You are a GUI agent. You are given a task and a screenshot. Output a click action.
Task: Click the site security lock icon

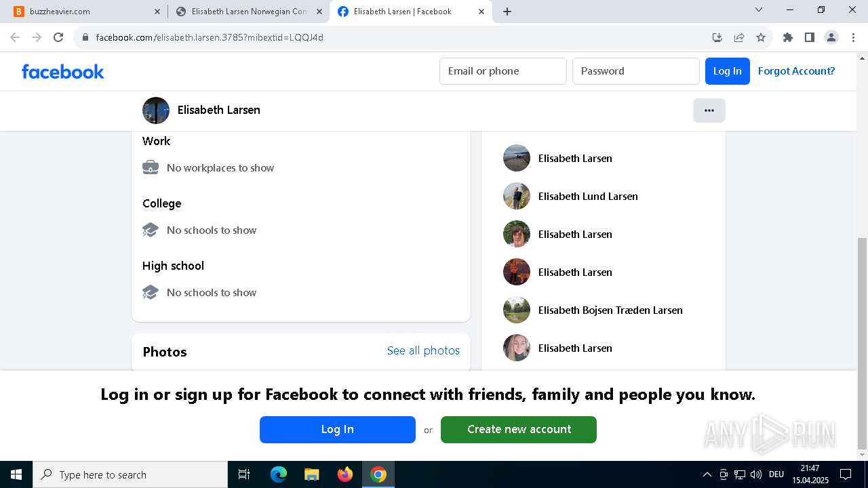(85, 37)
